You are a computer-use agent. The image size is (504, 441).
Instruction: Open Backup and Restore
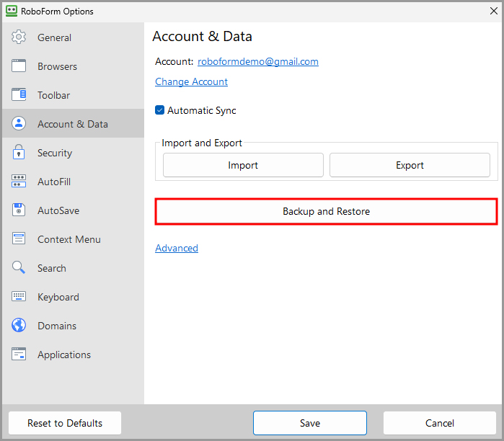tap(326, 211)
